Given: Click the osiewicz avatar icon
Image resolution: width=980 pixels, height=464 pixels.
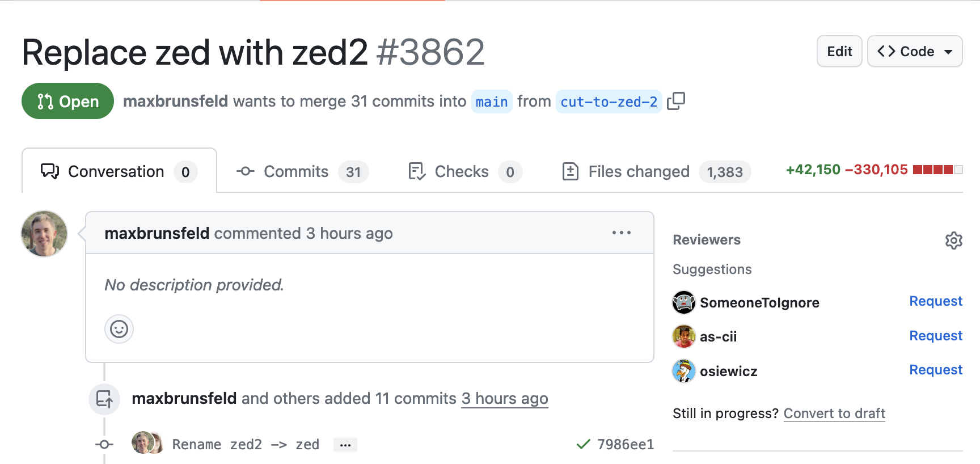Looking at the screenshot, I should tap(684, 371).
